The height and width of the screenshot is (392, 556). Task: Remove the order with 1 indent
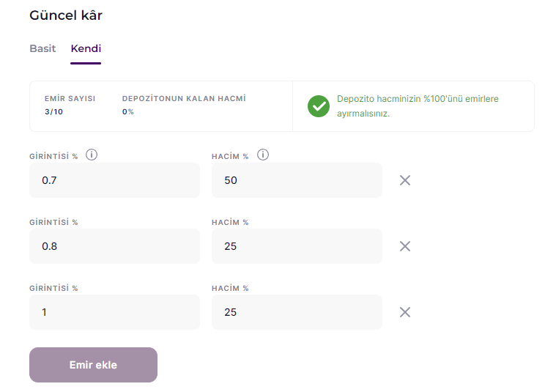405,312
